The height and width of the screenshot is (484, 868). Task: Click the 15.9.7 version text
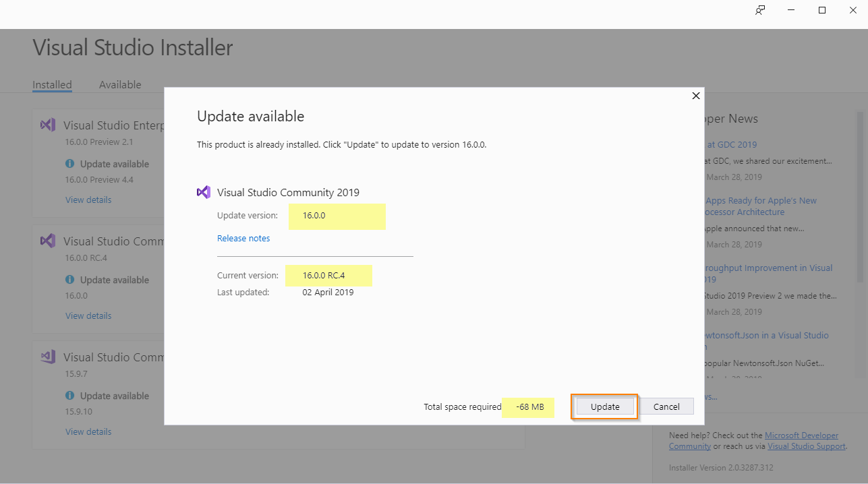tap(76, 373)
